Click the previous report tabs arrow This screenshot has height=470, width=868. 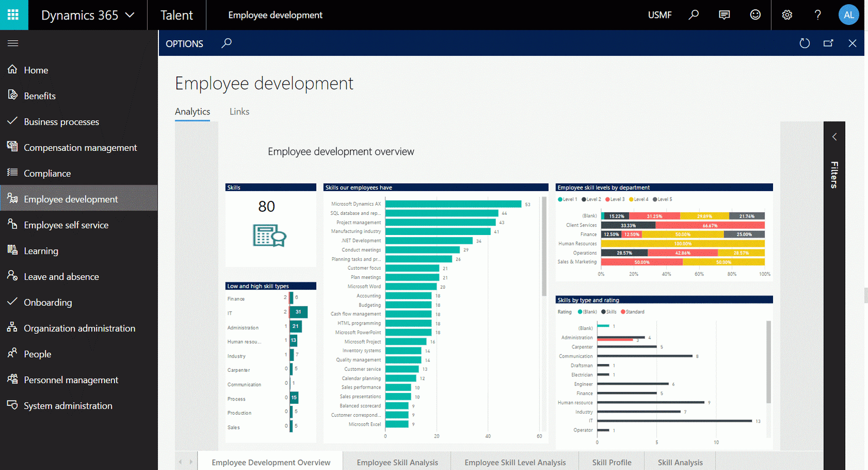click(x=181, y=462)
